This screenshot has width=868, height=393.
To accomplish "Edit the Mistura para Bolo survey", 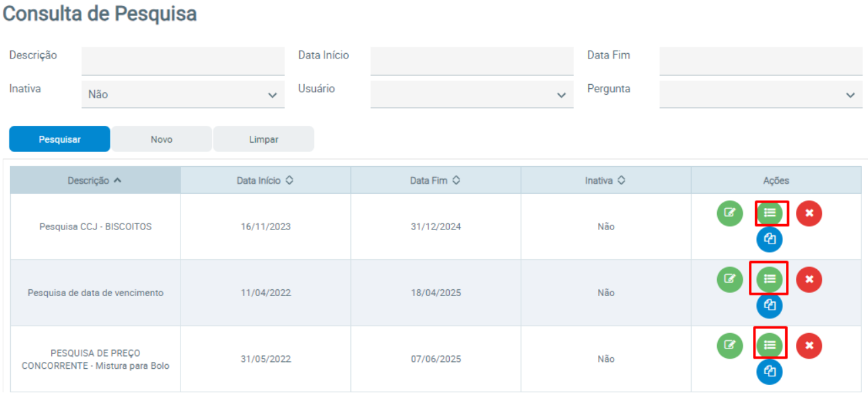I will [x=729, y=345].
